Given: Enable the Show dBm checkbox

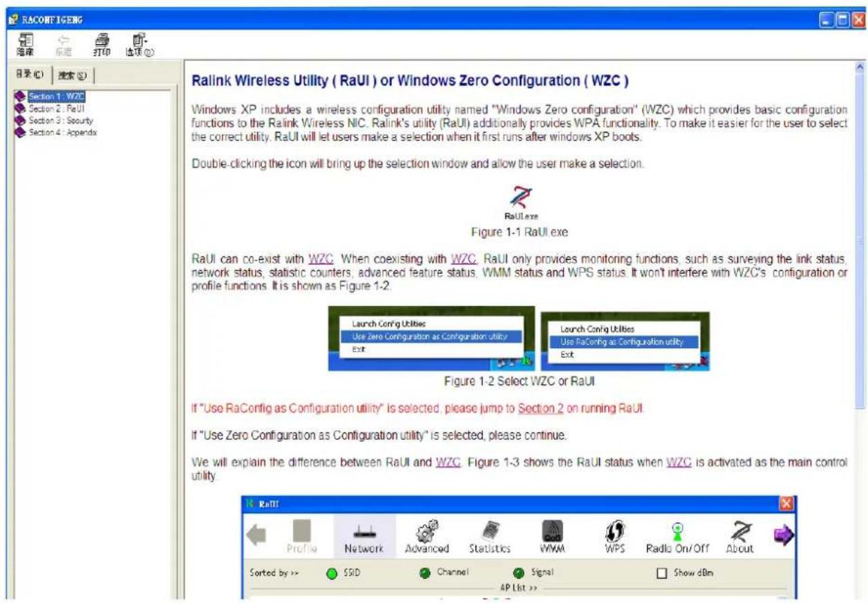Looking at the screenshot, I should click(661, 573).
